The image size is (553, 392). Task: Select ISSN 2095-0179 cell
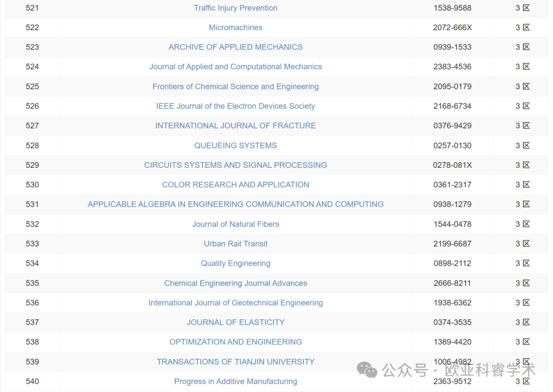pyautogui.click(x=453, y=86)
